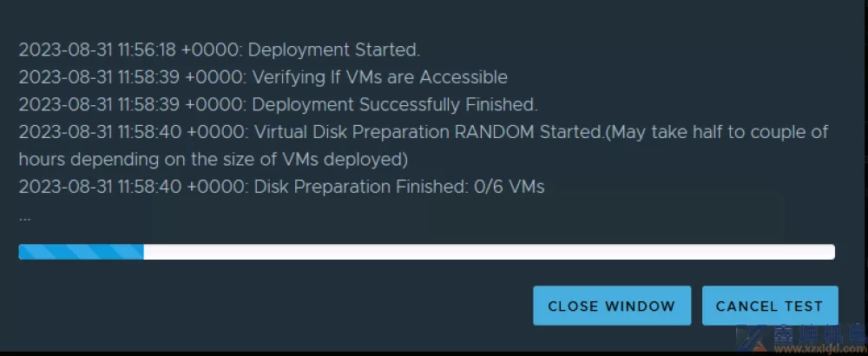Select the Verifying If VMs are Accessible line
This screenshot has width=868, height=356.
click(263, 77)
